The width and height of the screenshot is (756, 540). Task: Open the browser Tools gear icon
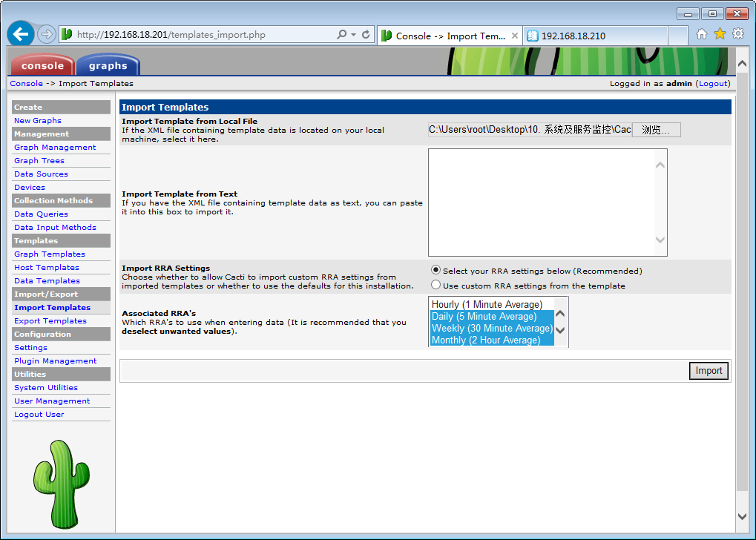(738, 34)
